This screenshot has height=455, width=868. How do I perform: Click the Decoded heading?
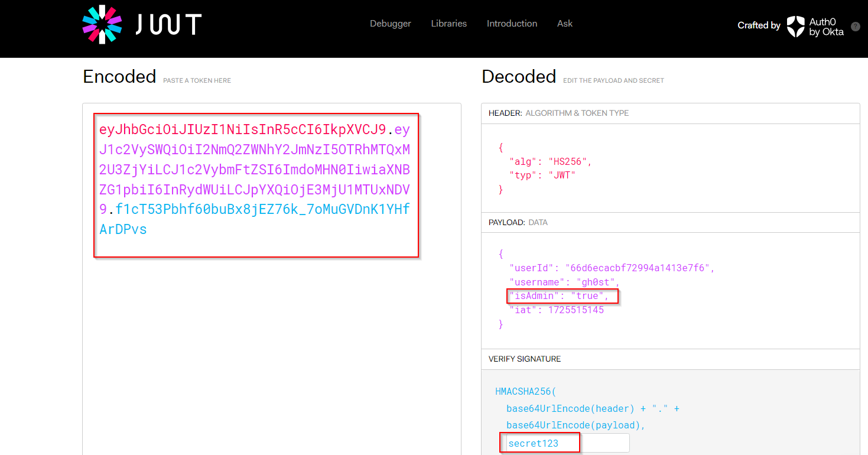(519, 77)
